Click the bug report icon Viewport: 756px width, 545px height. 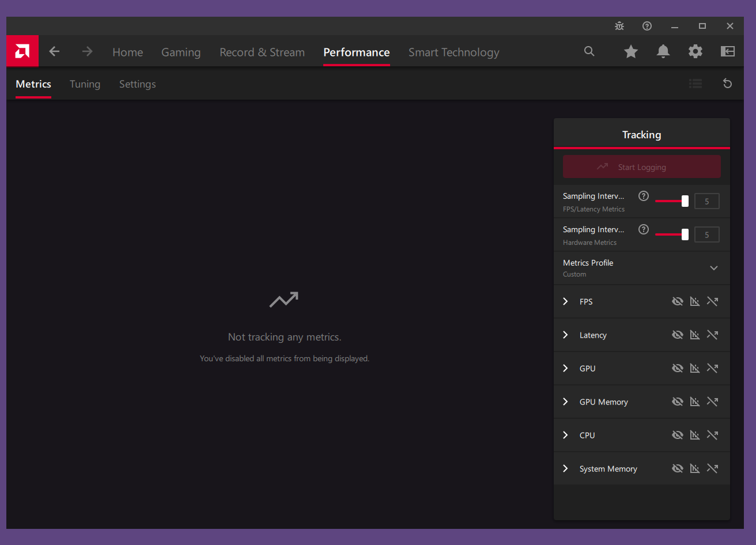[619, 26]
